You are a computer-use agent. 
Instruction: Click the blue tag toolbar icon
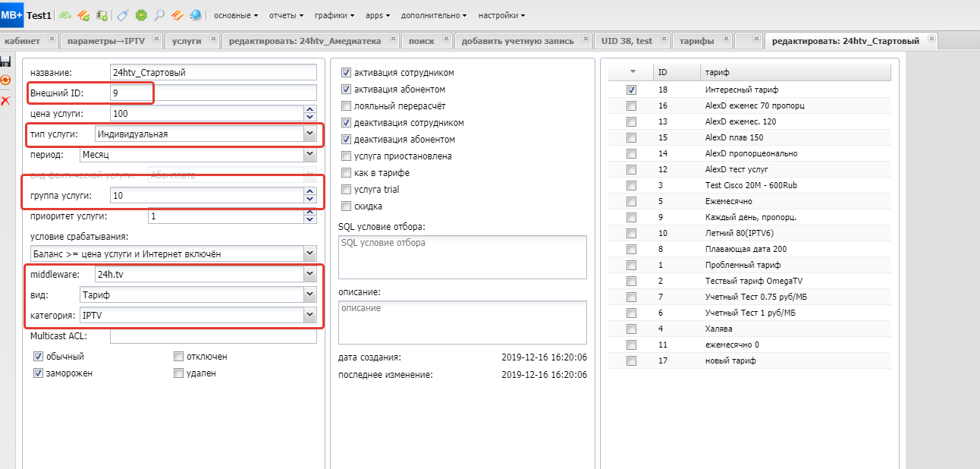(x=123, y=15)
